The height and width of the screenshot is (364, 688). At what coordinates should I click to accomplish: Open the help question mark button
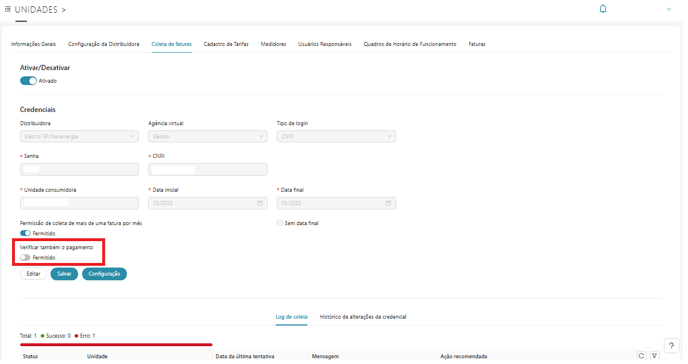click(671, 346)
